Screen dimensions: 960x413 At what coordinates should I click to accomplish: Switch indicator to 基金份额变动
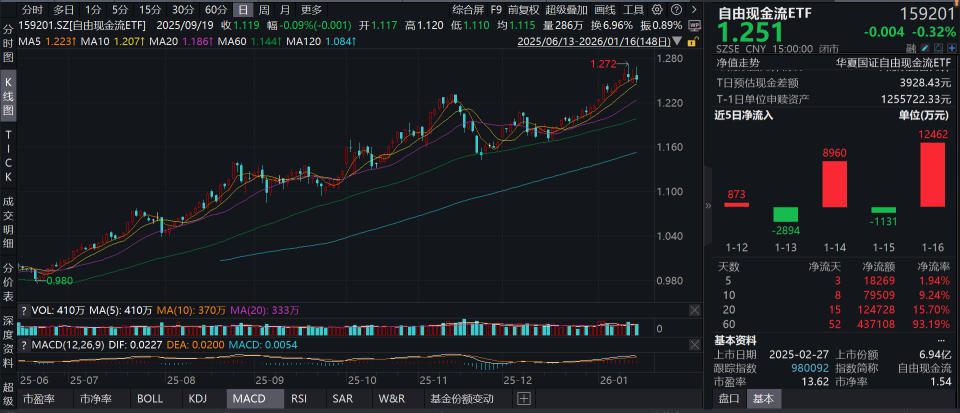click(x=462, y=399)
